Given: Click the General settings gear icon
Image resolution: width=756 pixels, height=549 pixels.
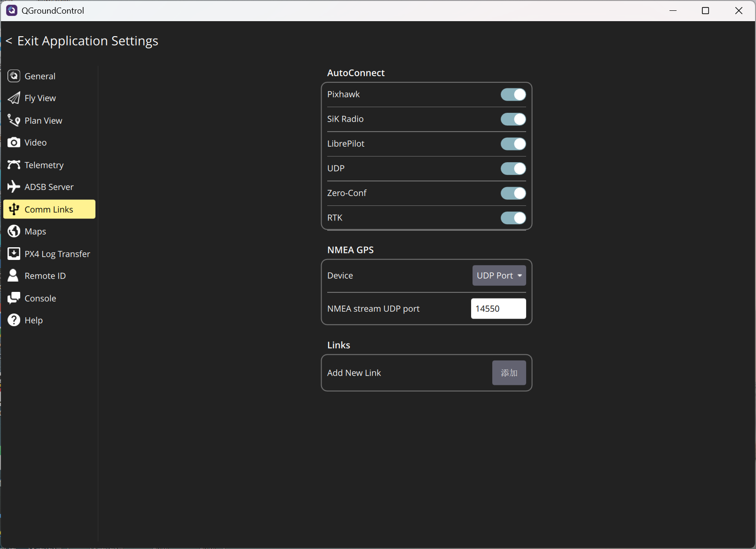Looking at the screenshot, I should click(x=14, y=76).
